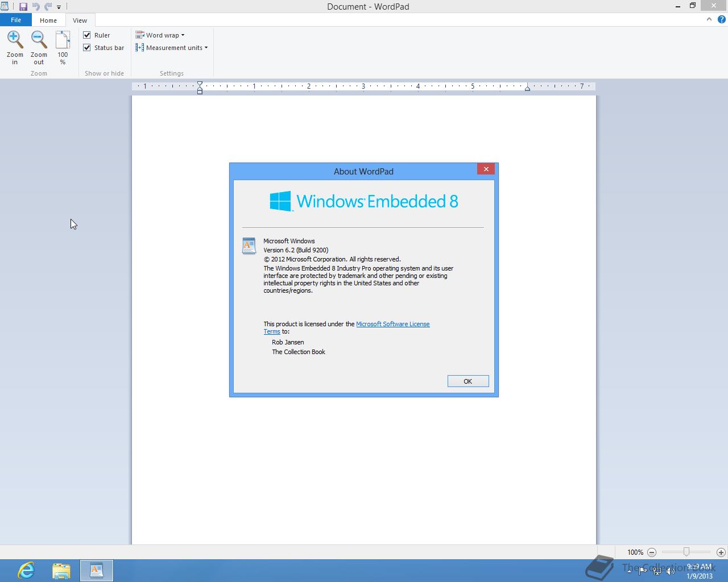
Task: Click the right indent marker on ruler
Action: (x=527, y=88)
